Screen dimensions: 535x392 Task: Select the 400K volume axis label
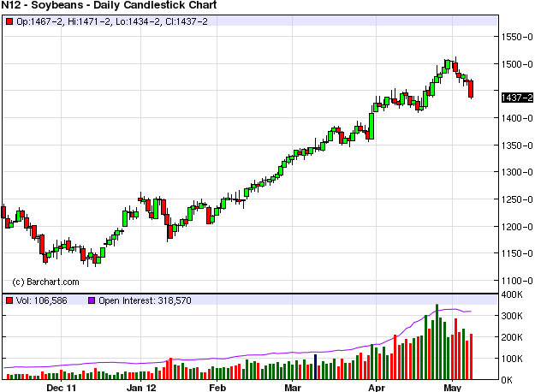pyautogui.click(x=512, y=295)
